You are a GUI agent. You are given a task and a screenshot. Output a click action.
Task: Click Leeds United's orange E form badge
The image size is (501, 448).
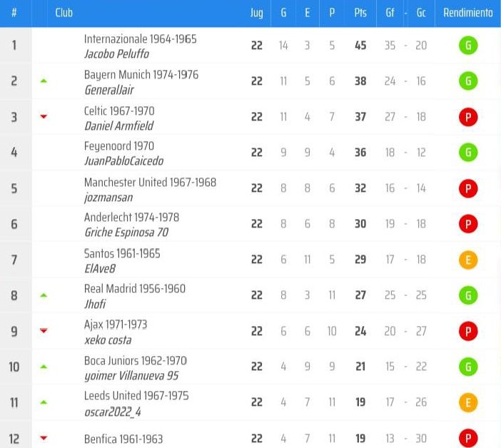tap(468, 402)
